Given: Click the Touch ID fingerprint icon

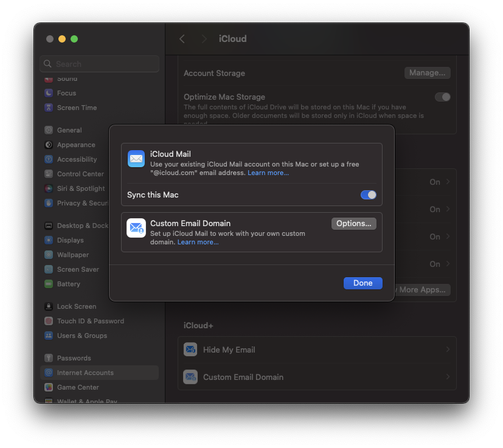Looking at the screenshot, I should (x=49, y=321).
